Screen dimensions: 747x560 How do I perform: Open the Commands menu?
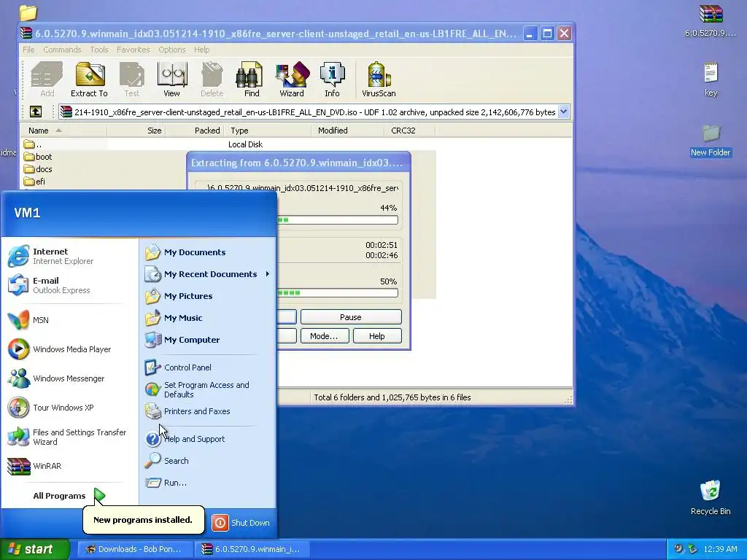(x=62, y=50)
